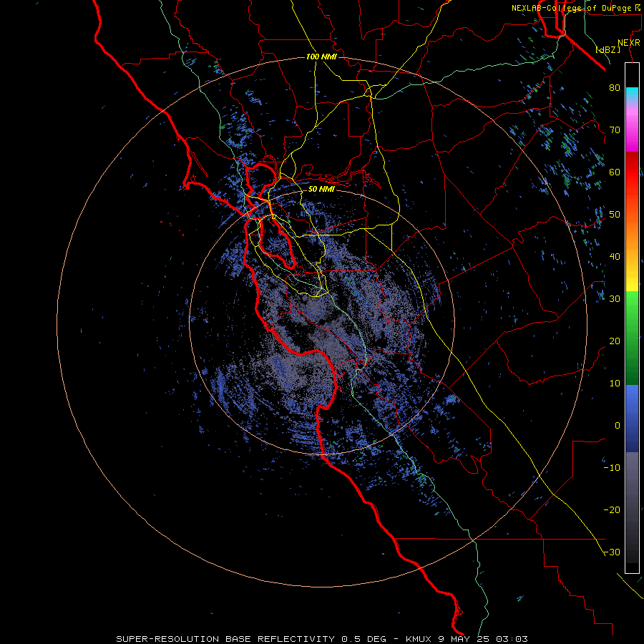Click the 10 value on the dBZ scale
Image resolution: width=644 pixels, height=644 pixels.
coord(615,384)
